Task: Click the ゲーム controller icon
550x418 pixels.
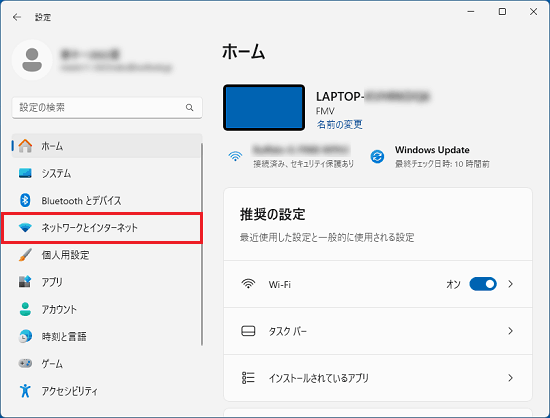Action: (25, 363)
